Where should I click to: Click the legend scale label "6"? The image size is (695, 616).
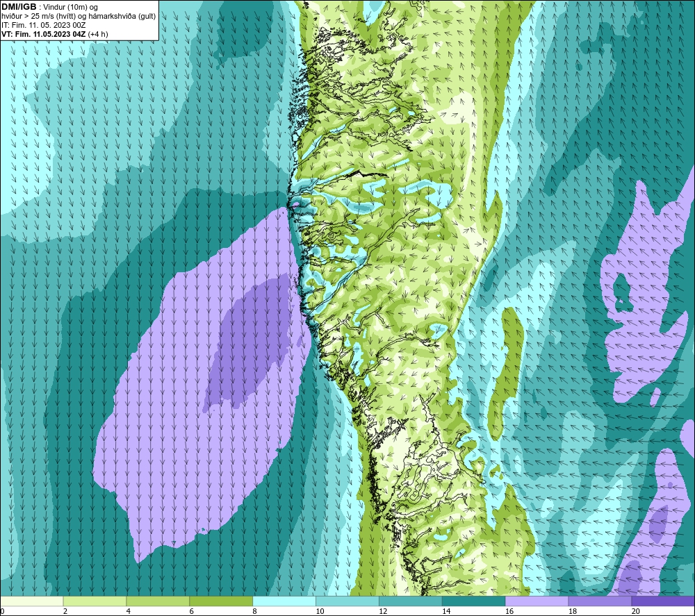point(192,612)
